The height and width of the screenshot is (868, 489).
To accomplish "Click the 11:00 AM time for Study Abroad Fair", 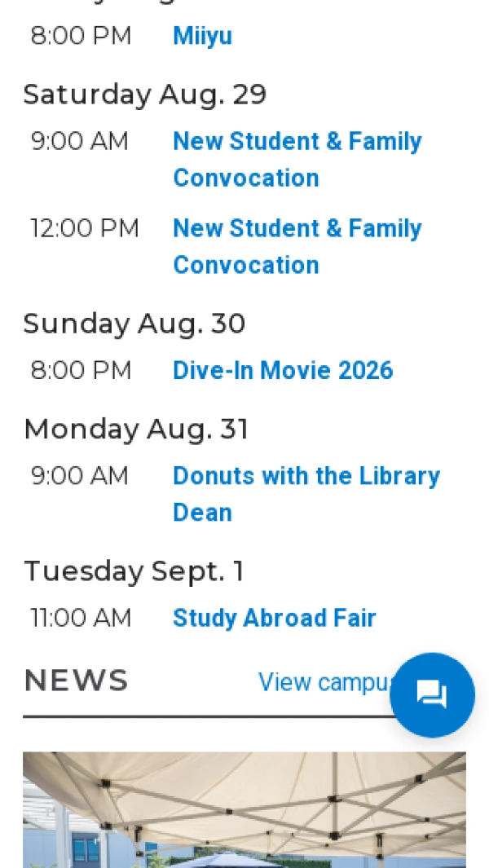I will click(81, 618).
